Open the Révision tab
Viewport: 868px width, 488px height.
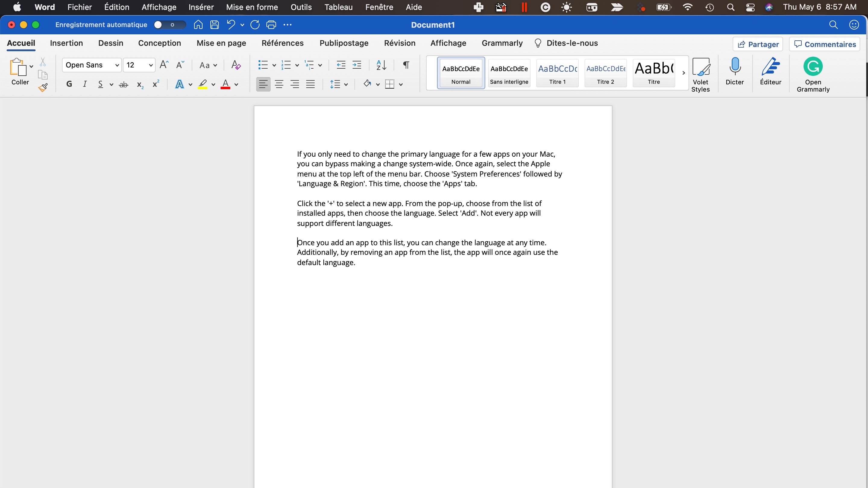coord(400,43)
